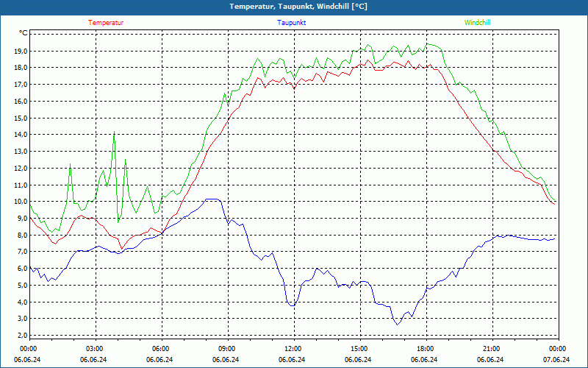
Task: Click the '14,0' y-axis value
Action: pyautogui.click(x=21, y=135)
